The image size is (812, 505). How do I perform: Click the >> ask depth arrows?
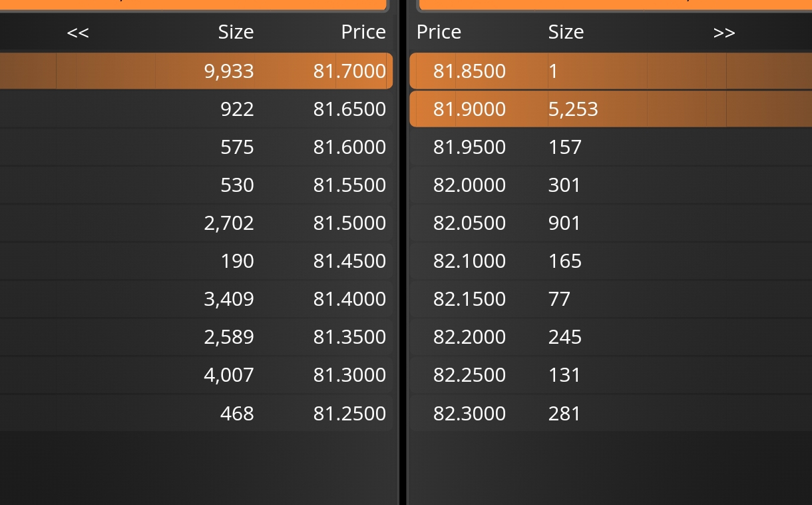[x=724, y=33]
